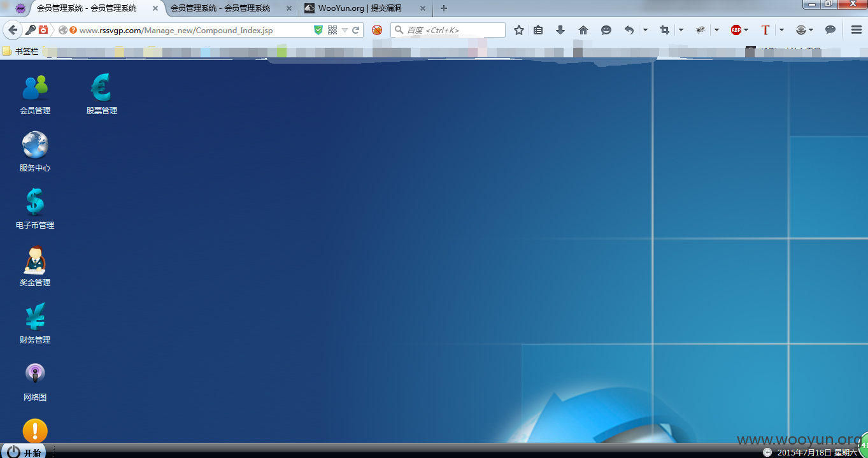The image size is (868, 458).
Task: Open the Adblock Plus ABP menu
Action: (x=739, y=30)
